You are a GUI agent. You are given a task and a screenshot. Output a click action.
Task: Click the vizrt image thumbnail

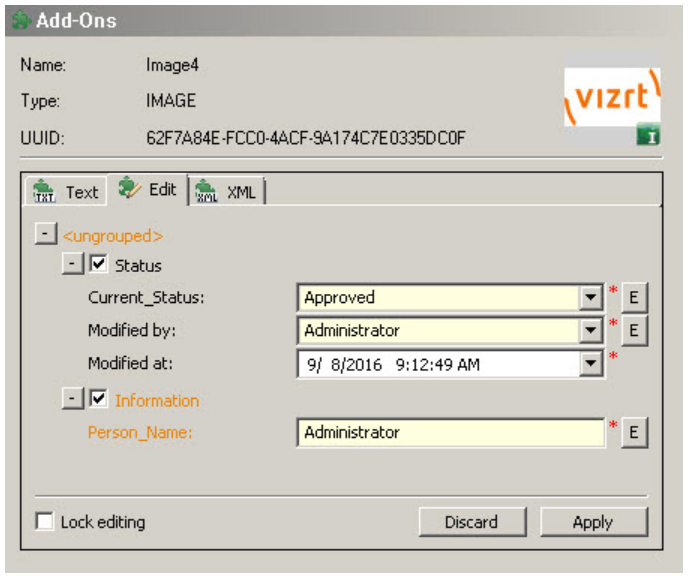pos(612,98)
